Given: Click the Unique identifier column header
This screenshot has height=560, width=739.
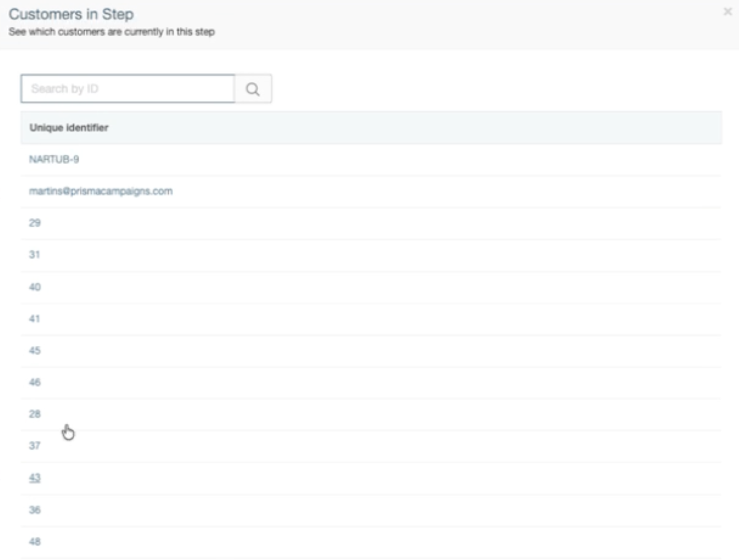Looking at the screenshot, I should pyautogui.click(x=69, y=128).
